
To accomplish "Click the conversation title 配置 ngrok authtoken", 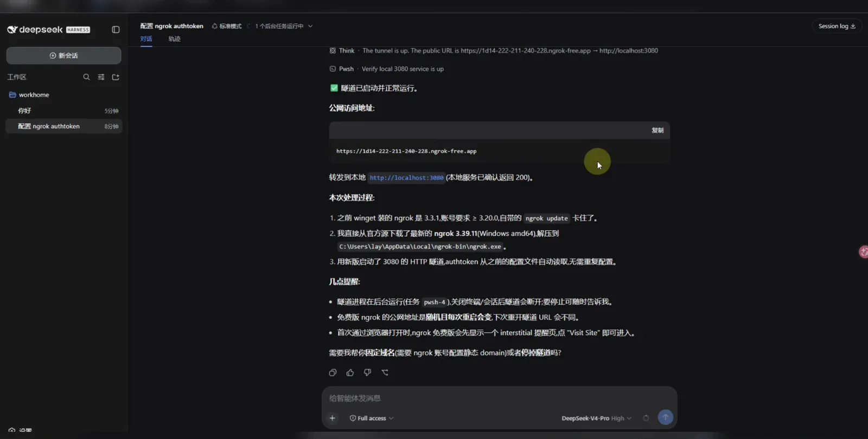I will (x=171, y=26).
